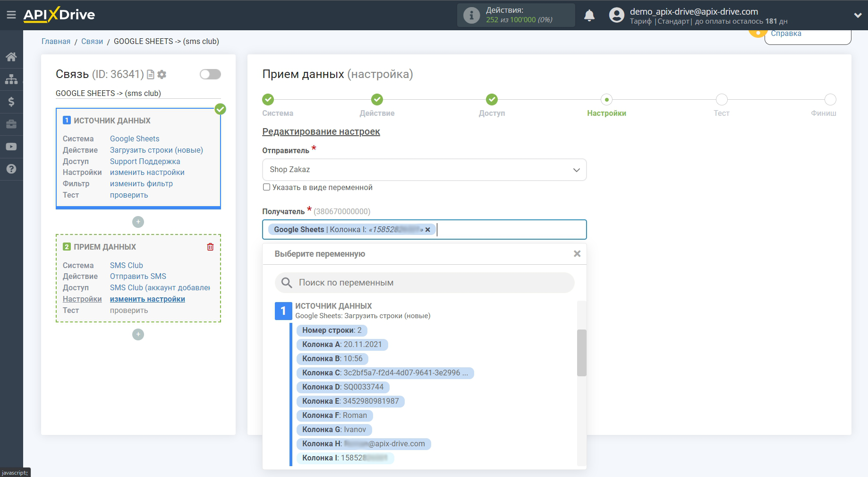Open the Google Sheets system link
The image size is (868, 477).
click(135, 139)
